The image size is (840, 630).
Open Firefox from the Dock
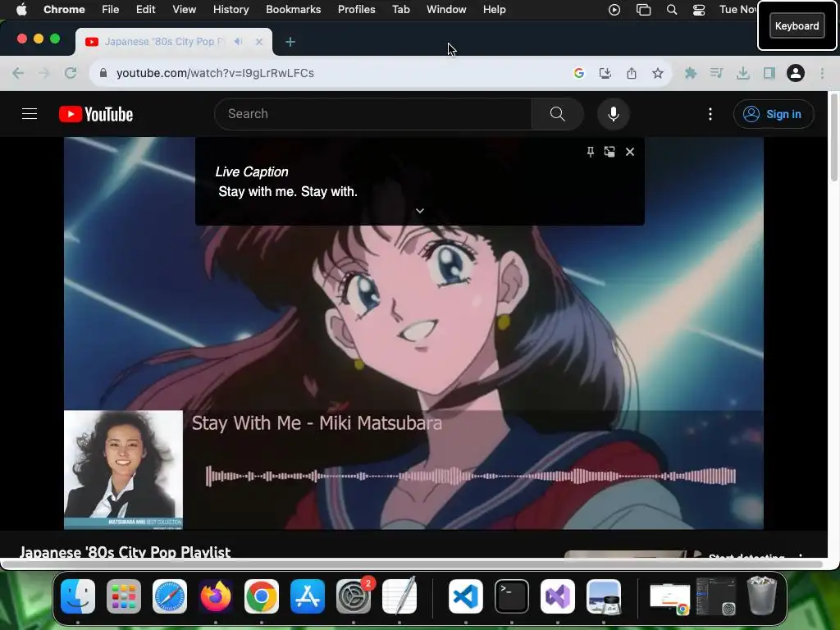click(216, 596)
